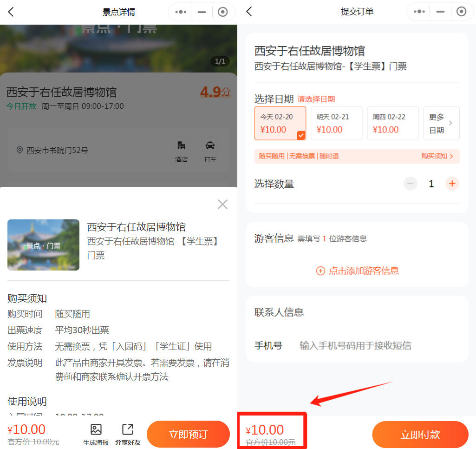Tap the location pin beside 西安市书院门52号
The width and height of the screenshot is (476, 449).
coord(20,150)
